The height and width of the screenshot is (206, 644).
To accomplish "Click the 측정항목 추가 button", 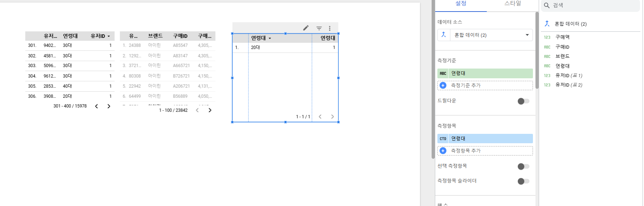I will click(485, 151).
